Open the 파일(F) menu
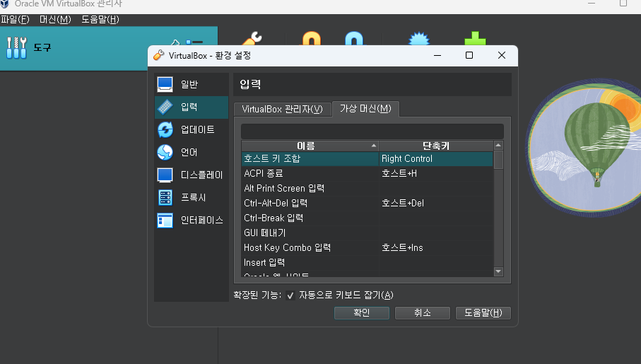This screenshot has height=364, width=641. pos(15,20)
